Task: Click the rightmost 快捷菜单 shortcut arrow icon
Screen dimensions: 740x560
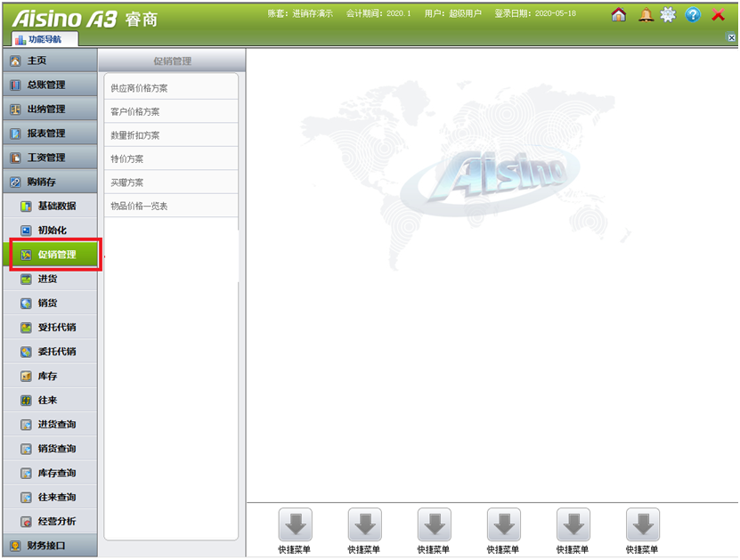Action: pos(642,524)
